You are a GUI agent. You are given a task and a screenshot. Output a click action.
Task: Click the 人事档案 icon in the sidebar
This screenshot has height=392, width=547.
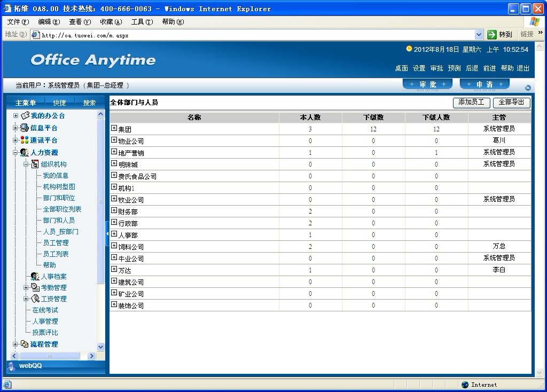pyautogui.click(x=35, y=277)
